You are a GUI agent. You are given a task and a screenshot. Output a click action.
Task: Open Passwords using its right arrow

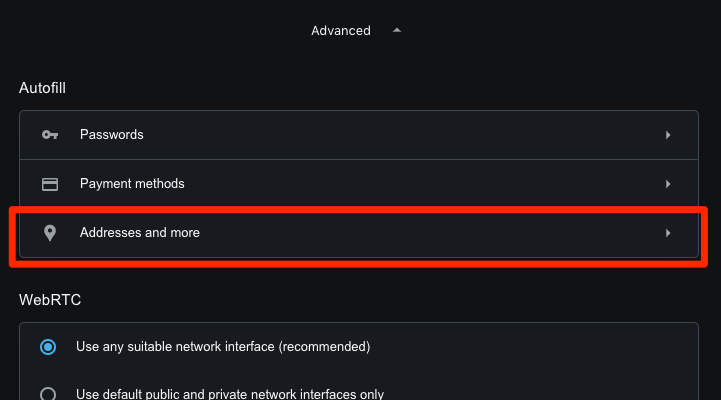click(667, 135)
